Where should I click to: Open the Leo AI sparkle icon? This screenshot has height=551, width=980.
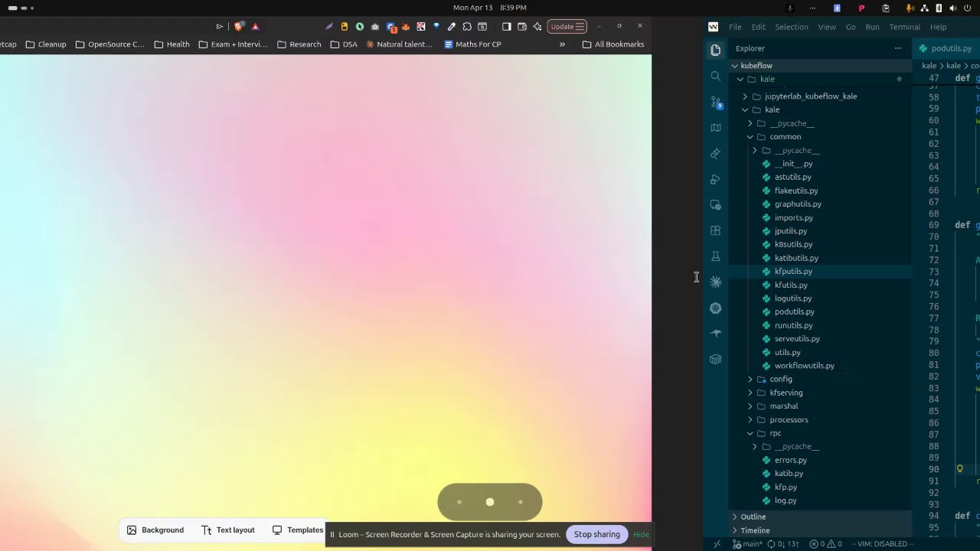[x=537, y=26]
